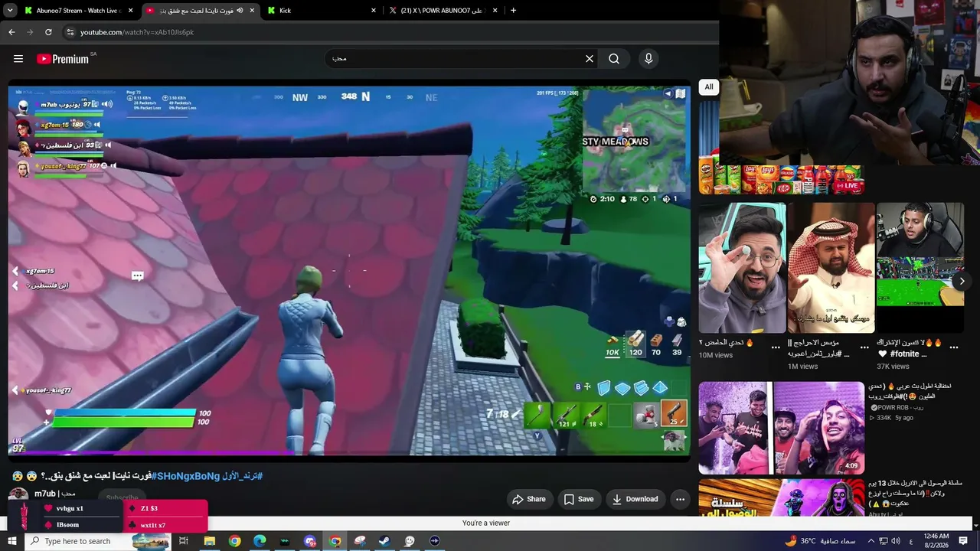
Task: Open the Windows Start menu
Action: [11, 541]
